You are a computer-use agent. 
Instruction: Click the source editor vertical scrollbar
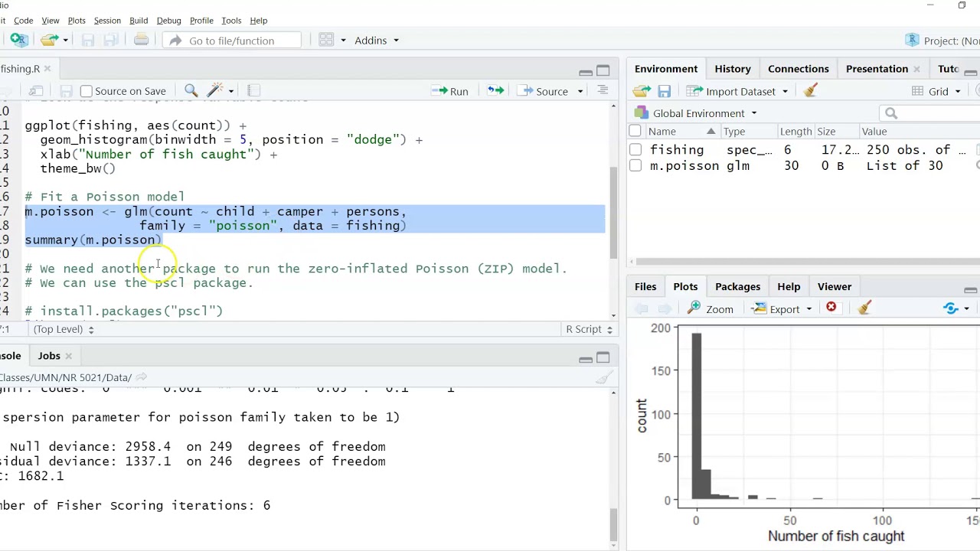click(612, 213)
